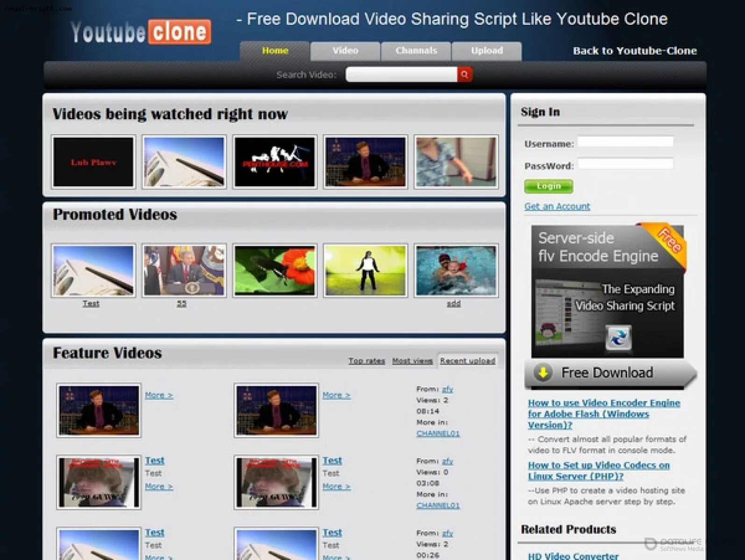
Task: Open CHANNEL01 link below 03:08 video
Action: [x=438, y=505]
